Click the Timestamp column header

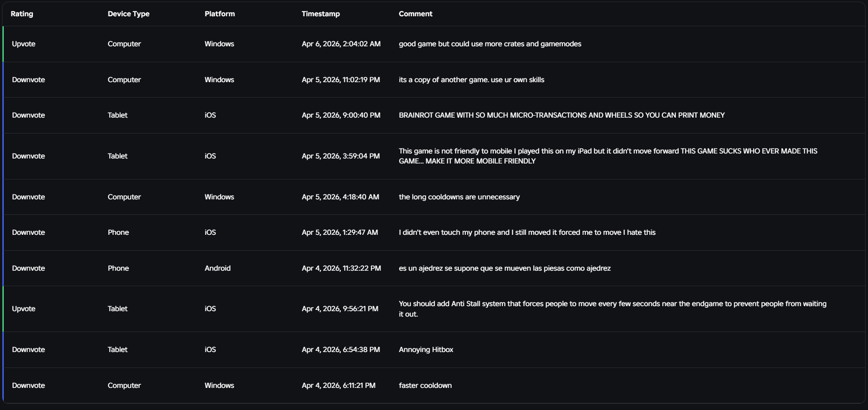pyautogui.click(x=320, y=14)
